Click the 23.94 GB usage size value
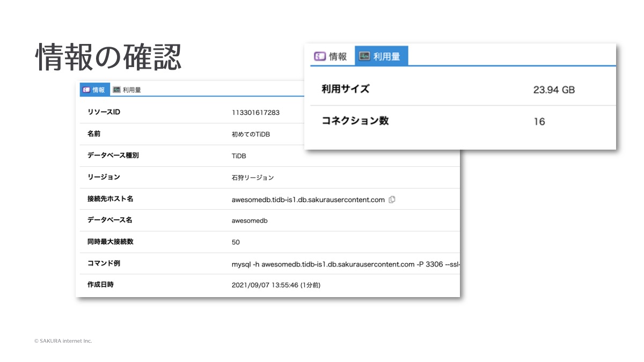This screenshot has width=644, height=362. (x=554, y=90)
